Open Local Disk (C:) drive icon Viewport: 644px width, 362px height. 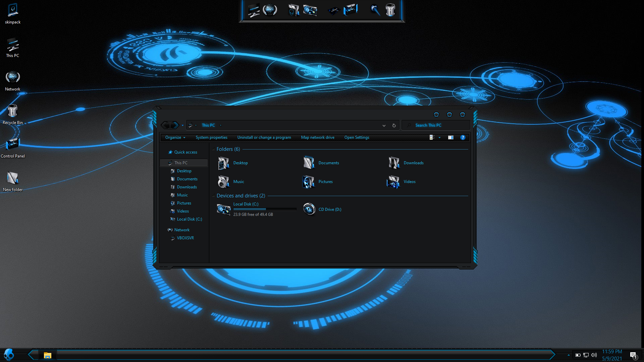pyautogui.click(x=223, y=209)
